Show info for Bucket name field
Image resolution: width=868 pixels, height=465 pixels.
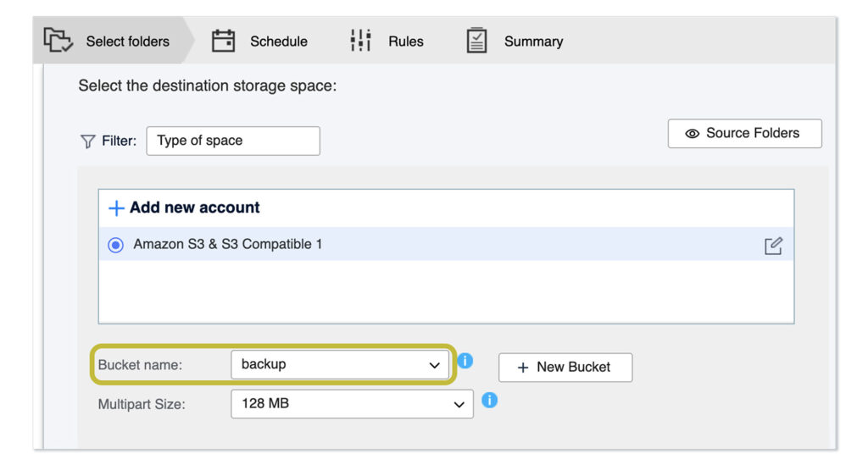[x=465, y=361]
